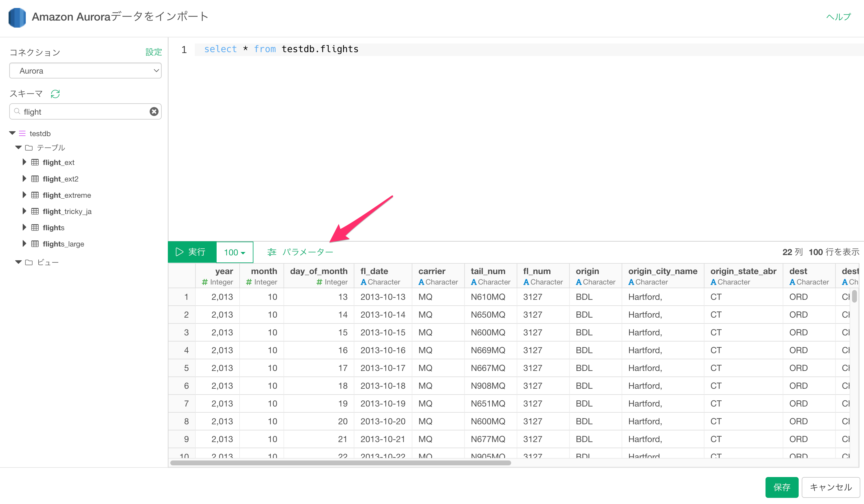
Task: Click the ビュー folder icon
Action: coord(29,262)
